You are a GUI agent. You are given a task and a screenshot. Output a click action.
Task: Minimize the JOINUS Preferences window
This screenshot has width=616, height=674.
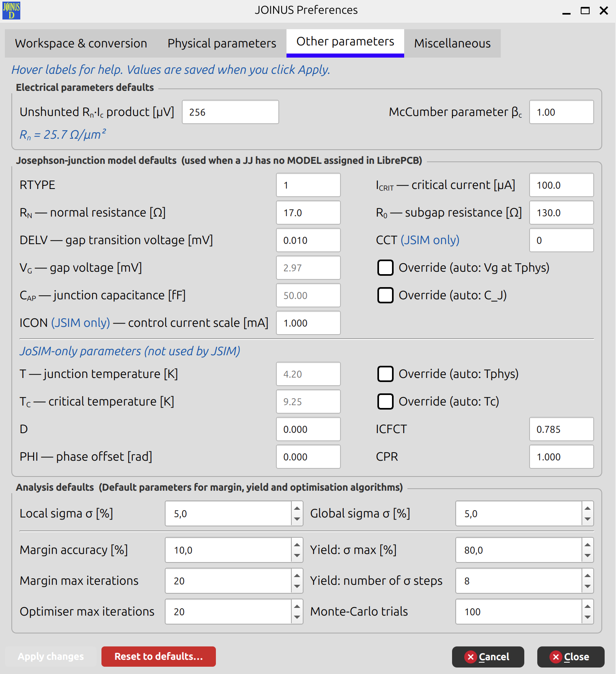pyautogui.click(x=566, y=11)
